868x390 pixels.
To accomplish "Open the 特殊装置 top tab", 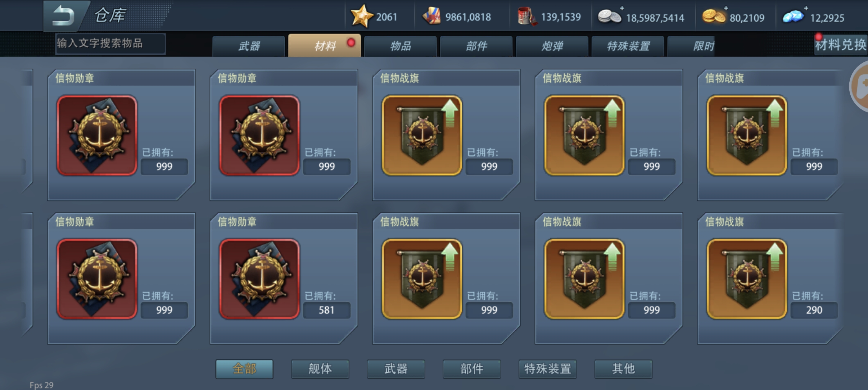I will [628, 46].
